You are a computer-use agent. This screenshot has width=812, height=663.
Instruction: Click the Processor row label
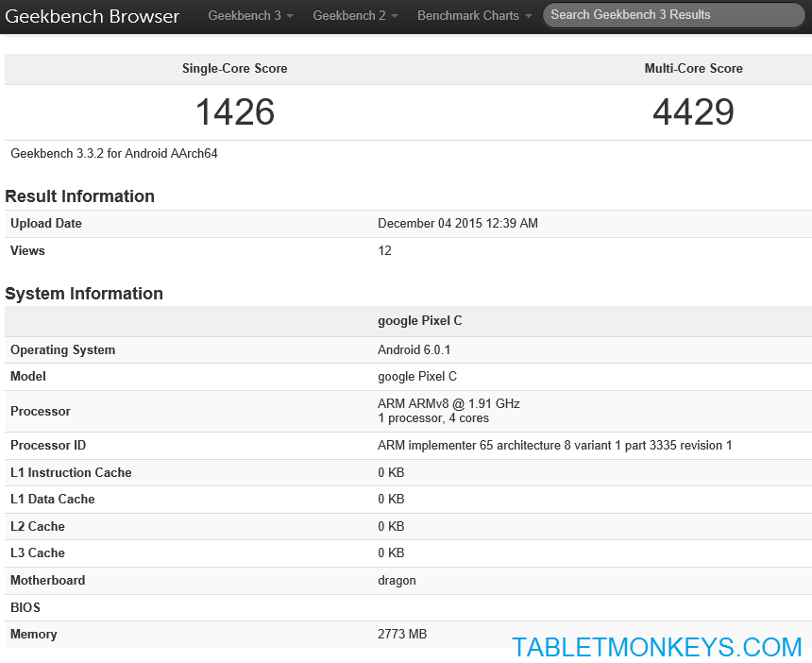[x=41, y=411]
